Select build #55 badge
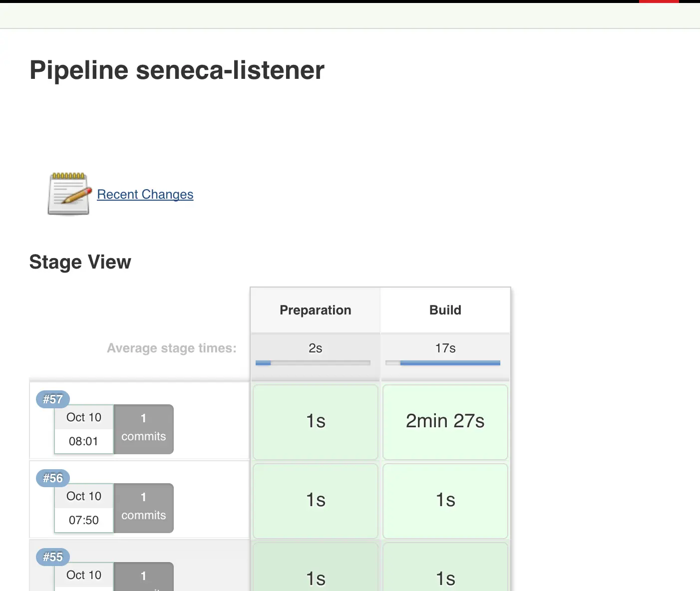Viewport: 700px width, 591px height. [52, 557]
